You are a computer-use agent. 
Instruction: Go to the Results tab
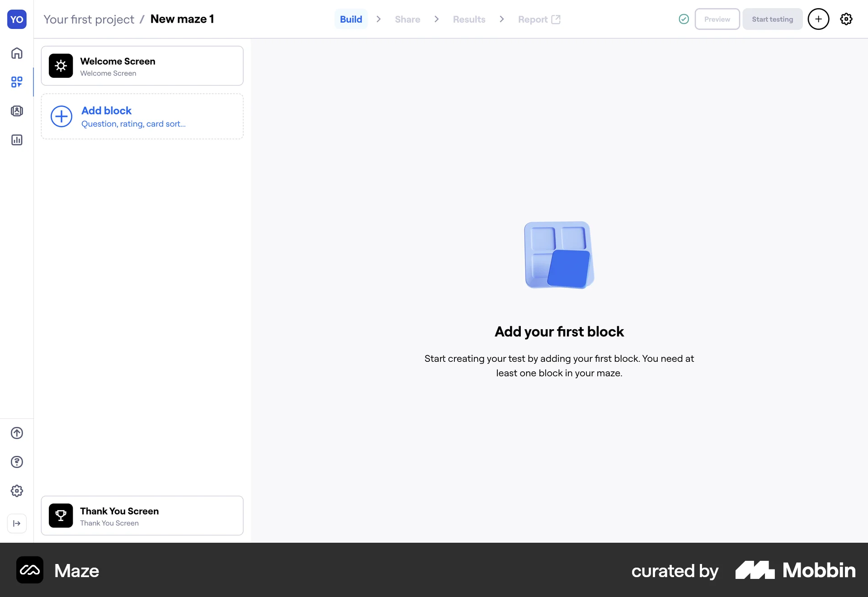[x=469, y=19]
